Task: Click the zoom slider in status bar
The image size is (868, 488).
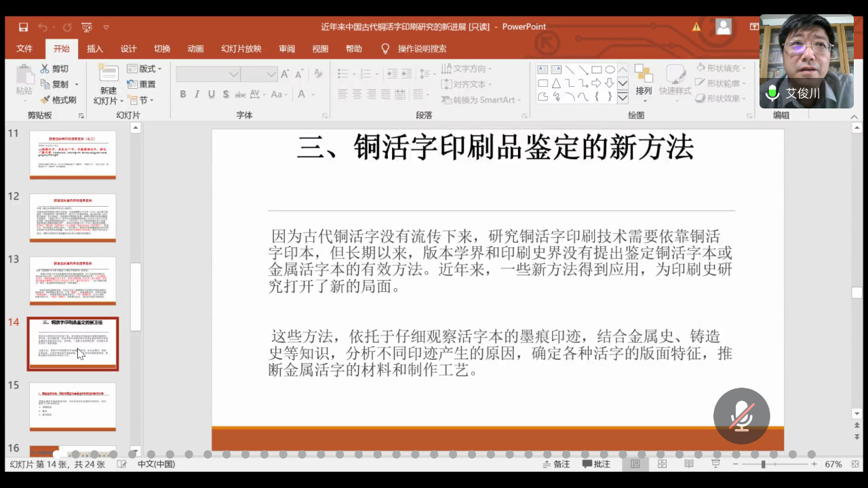Action: click(763, 464)
